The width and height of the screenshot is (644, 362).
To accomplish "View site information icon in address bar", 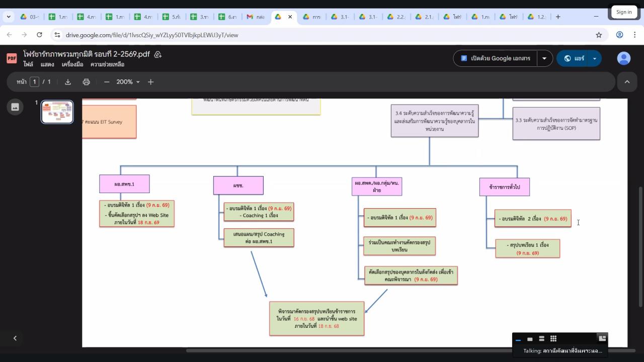I will [x=57, y=35].
